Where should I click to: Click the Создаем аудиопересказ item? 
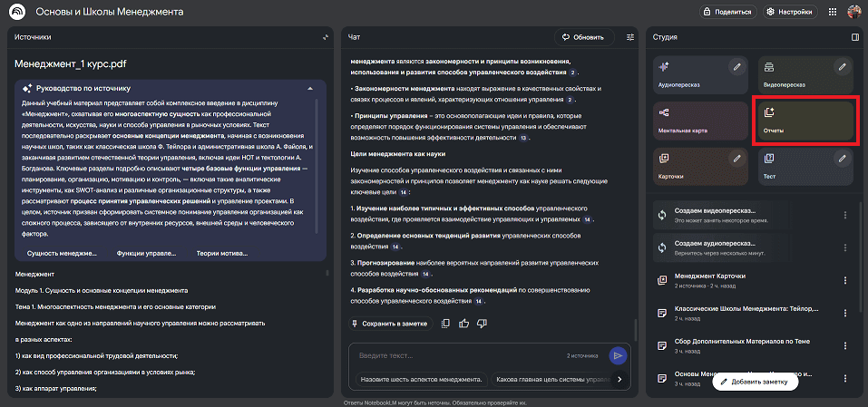(745, 247)
